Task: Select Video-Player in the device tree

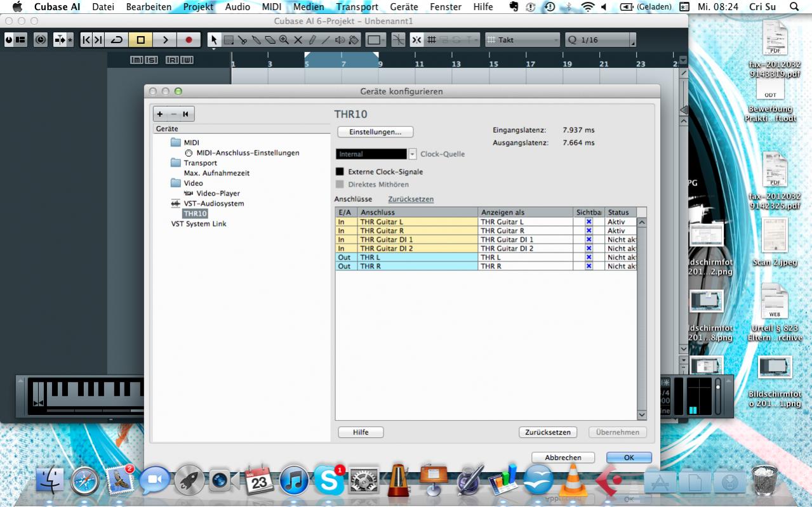Action: 218,194
